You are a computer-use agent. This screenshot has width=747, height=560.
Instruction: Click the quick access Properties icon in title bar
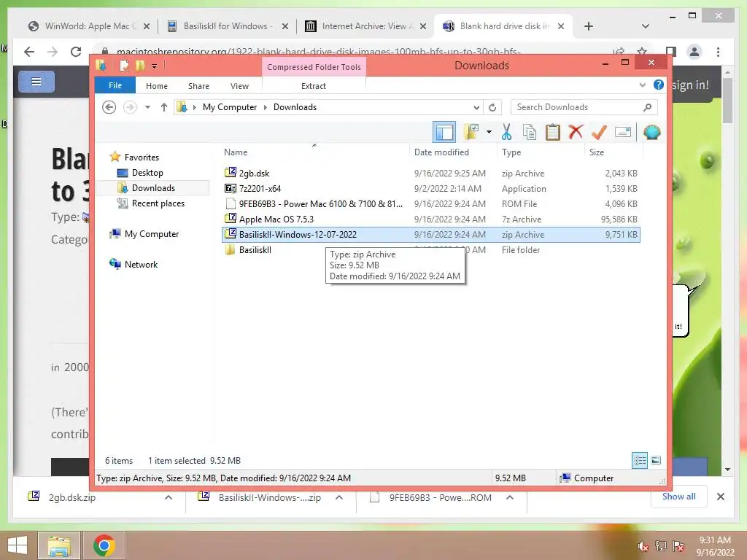[x=124, y=65]
